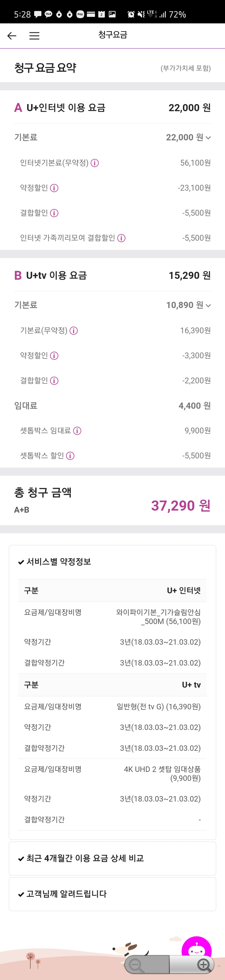This screenshot has width=225, height=980.
Task: Tap the back arrow in header
Action: click(x=12, y=36)
